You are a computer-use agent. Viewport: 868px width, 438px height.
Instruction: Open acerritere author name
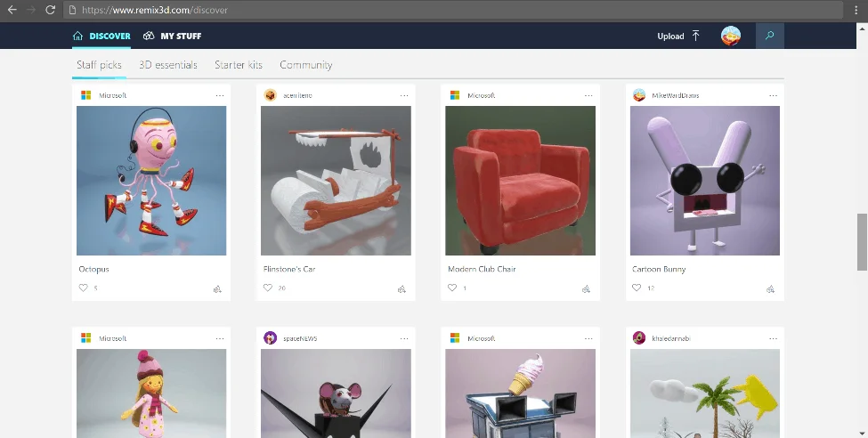click(298, 96)
